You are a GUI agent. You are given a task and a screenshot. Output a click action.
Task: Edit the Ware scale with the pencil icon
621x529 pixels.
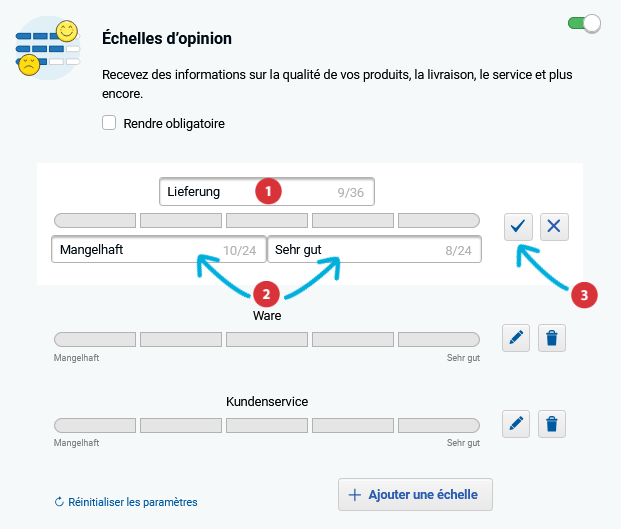[x=516, y=338]
